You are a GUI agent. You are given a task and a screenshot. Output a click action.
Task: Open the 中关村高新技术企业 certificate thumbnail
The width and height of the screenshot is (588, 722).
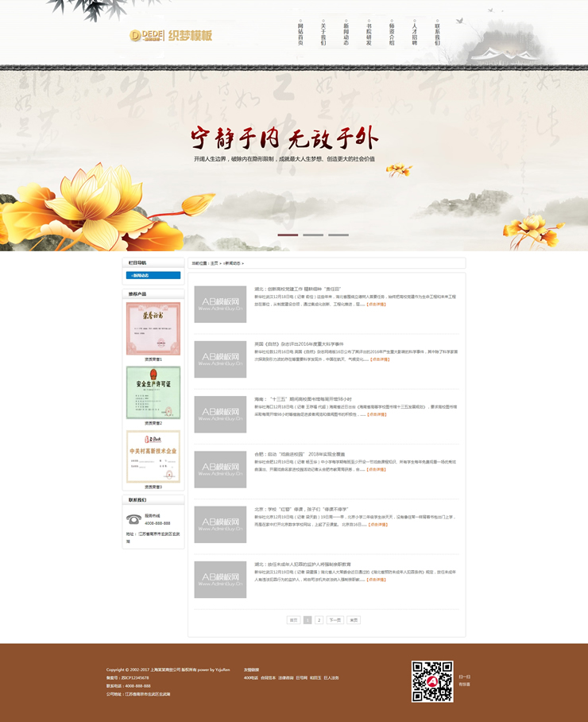[x=153, y=456]
